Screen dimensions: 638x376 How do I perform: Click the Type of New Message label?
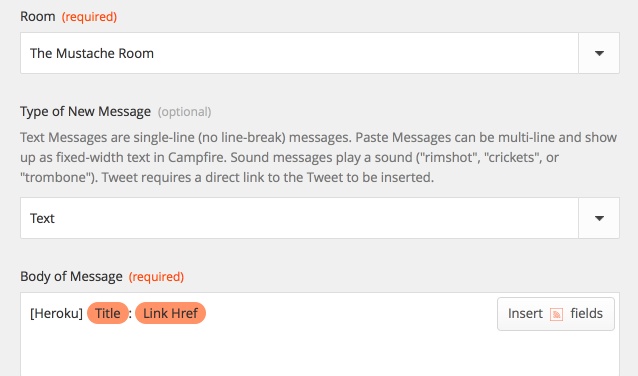coord(85,111)
